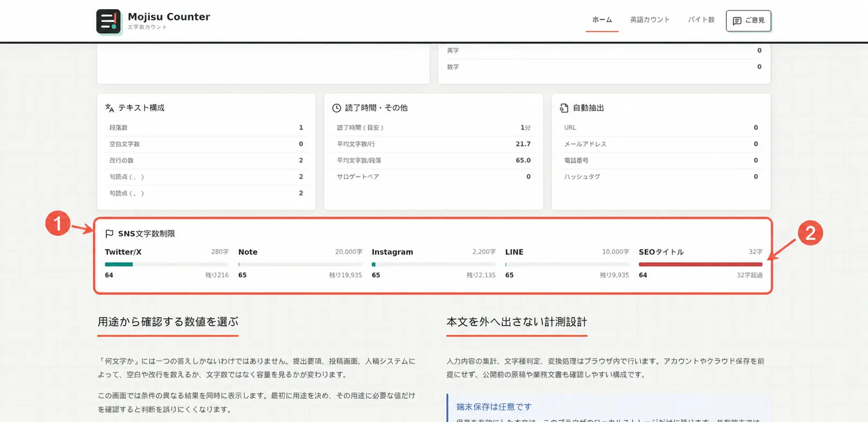This screenshot has width=868, height=422.
Task: Click the 句読点（。）row
Action: point(206,193)
